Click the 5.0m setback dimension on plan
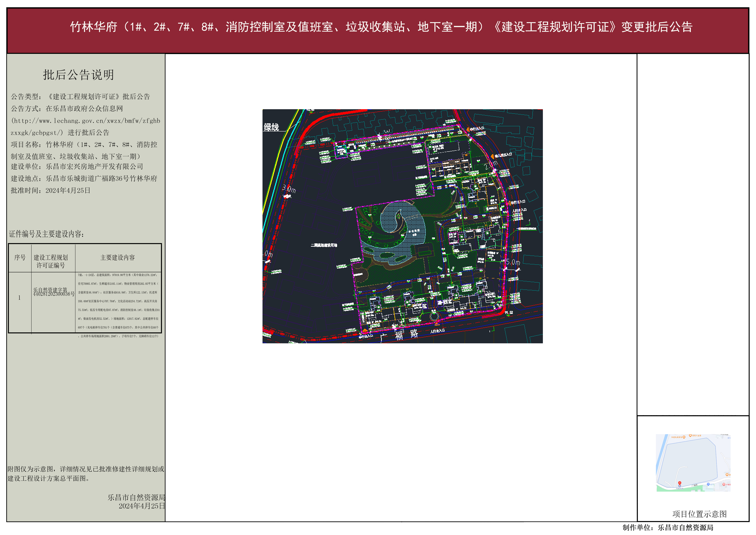The height and width of the screenshot is (535, 756). coord(513,262)
